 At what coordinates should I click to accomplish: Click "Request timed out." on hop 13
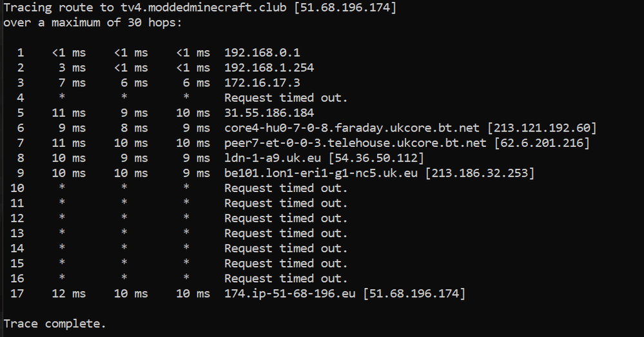286,233
